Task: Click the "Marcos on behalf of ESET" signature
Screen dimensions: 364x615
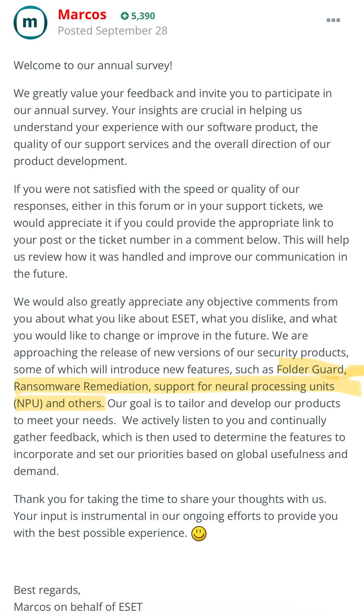Action: click(78, 607)
